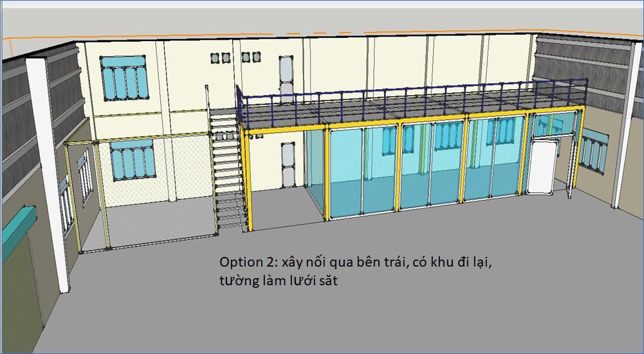This screenshot has height=354, width=644.
Task: Select the leftmost glass wall panel
Action: (315, 170)
